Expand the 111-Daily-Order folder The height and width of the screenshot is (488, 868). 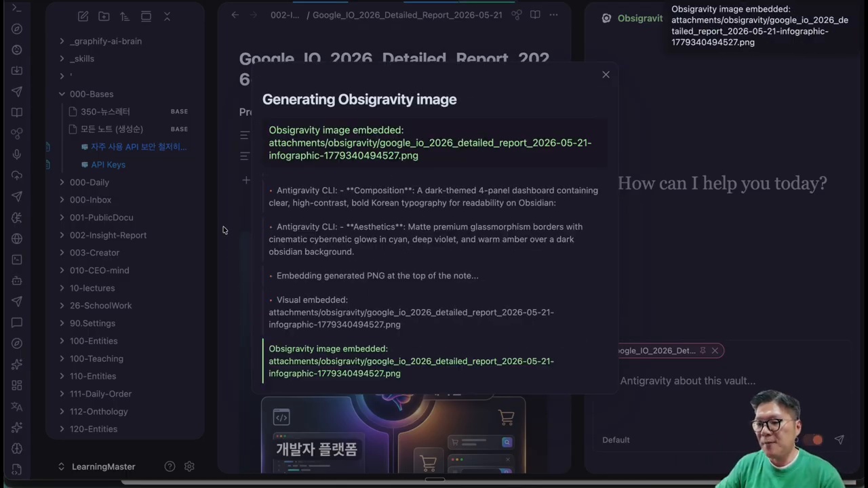coord(62,394)
